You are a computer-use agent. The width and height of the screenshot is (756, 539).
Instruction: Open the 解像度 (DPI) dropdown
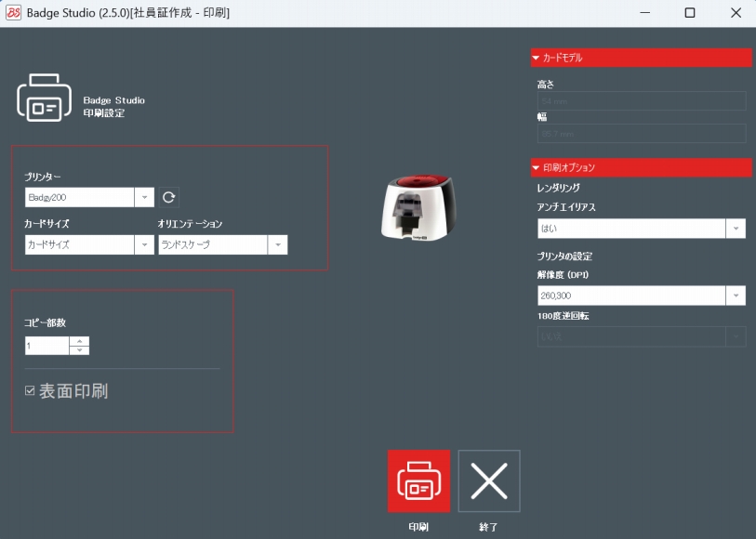735,296
